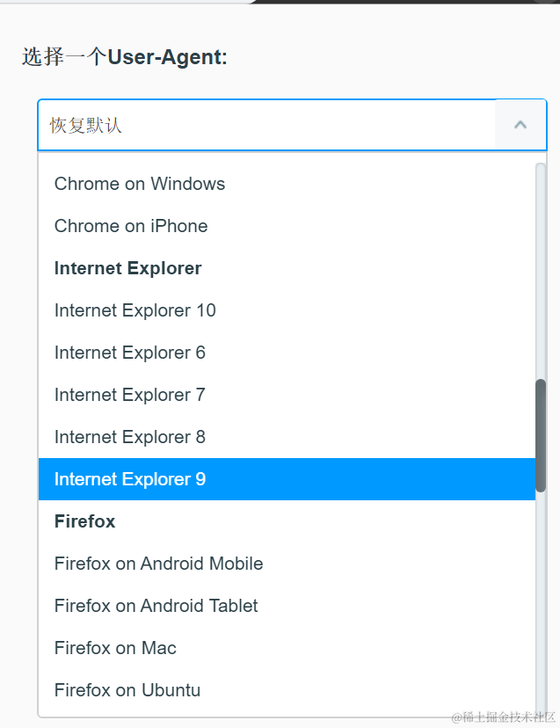
Task: Choose Firefox on Android Tablet
Action: (156, 606)
